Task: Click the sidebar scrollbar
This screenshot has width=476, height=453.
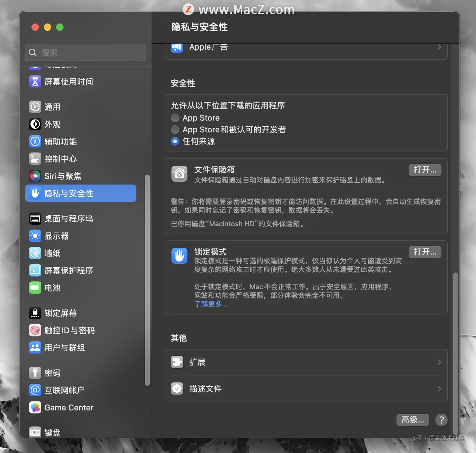Action: tap(147, 280)
